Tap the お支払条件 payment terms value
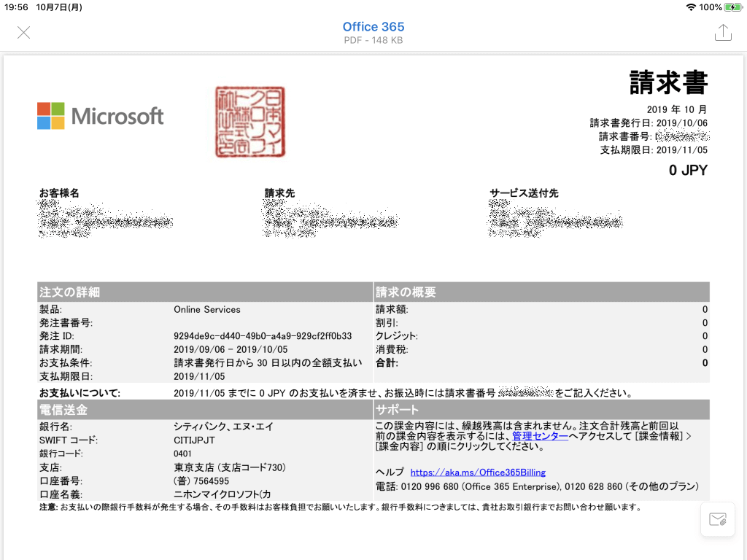The image size is (747, 560). click(268, 363)
